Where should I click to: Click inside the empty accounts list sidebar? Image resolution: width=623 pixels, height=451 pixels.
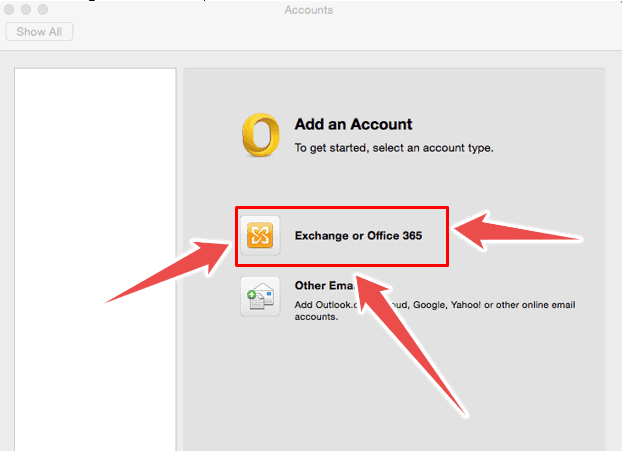point(95,250)
